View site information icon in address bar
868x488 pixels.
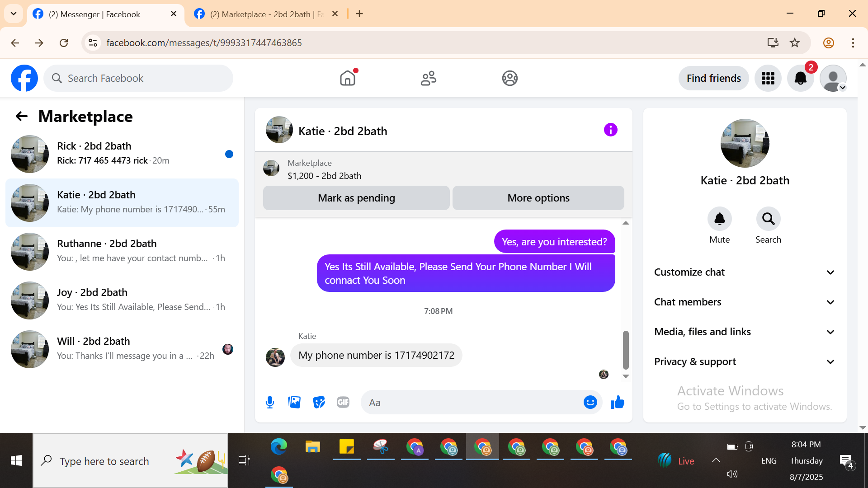click(x=93, y=43)
